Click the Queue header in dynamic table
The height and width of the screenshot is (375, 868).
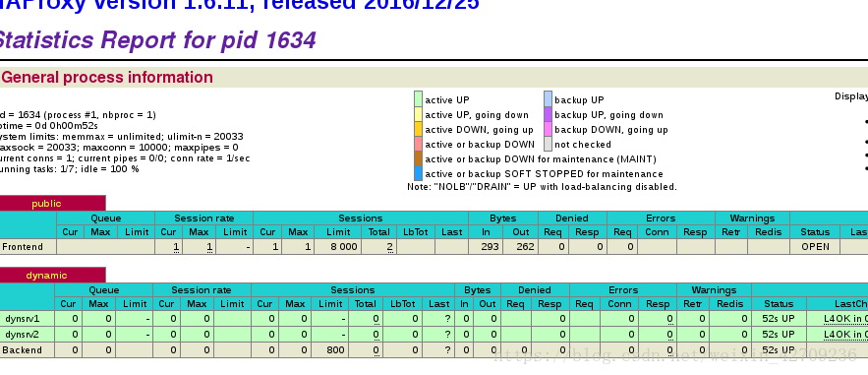pyautogui.click(x=104, y=290)
